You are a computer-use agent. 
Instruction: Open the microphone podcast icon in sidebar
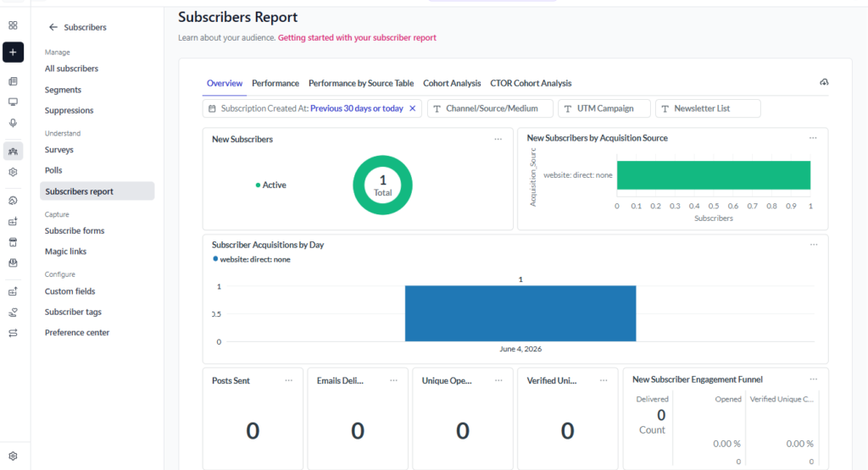click(13, 123)
